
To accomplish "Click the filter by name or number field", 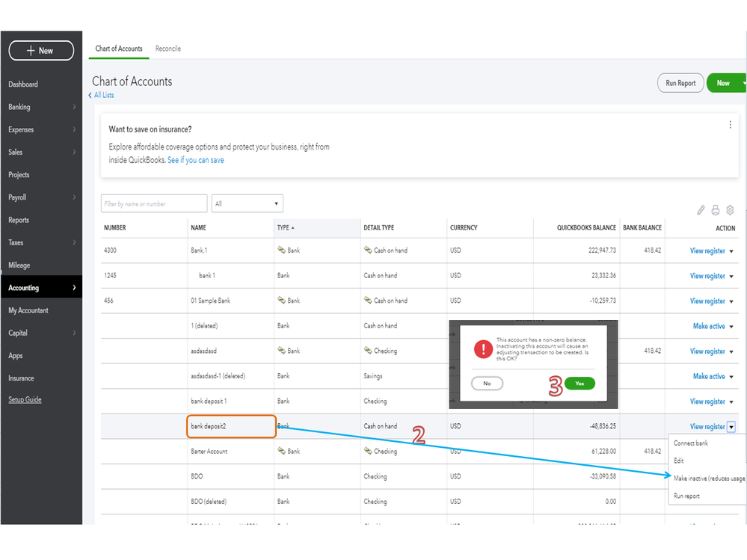I will tap(154, 203).
